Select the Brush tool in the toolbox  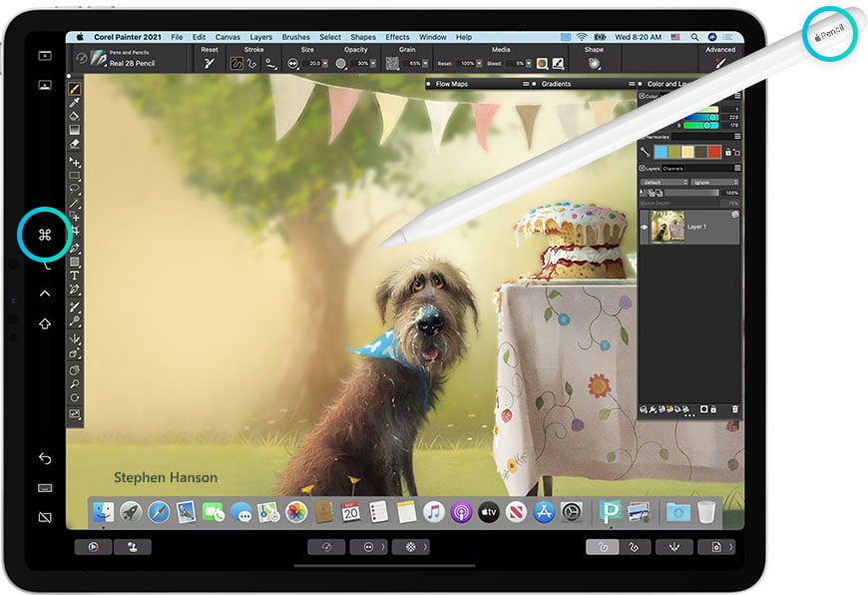pos(75,88)
